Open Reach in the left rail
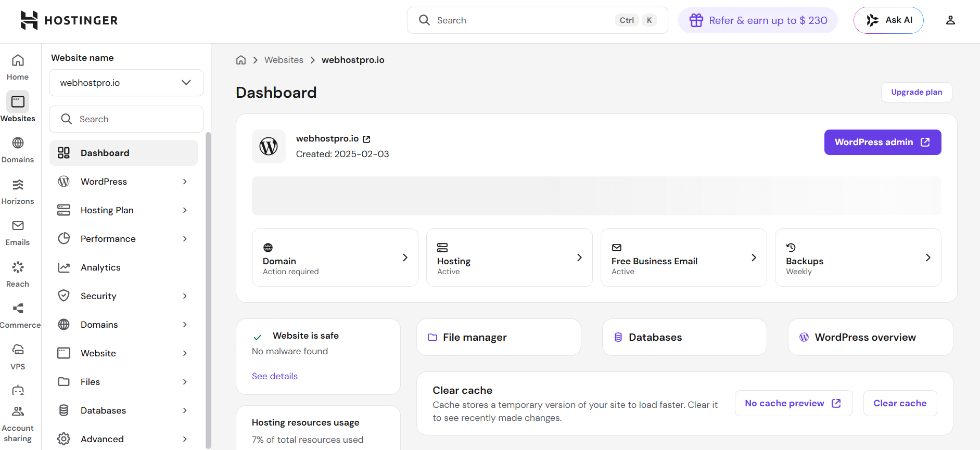This screenshot has width=980, height=450. coord(18,274)
